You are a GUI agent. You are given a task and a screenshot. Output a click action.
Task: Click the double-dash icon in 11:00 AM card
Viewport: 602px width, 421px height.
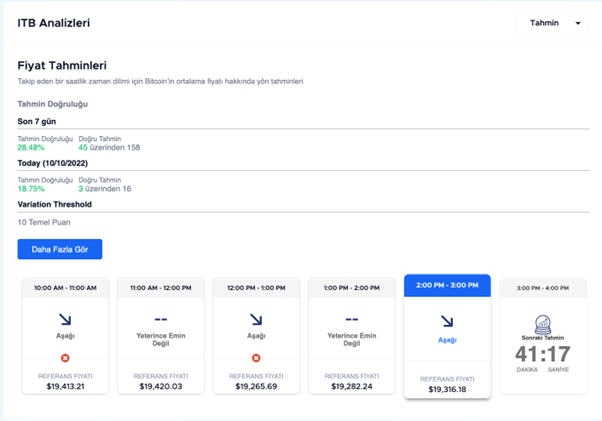point(160,320)
